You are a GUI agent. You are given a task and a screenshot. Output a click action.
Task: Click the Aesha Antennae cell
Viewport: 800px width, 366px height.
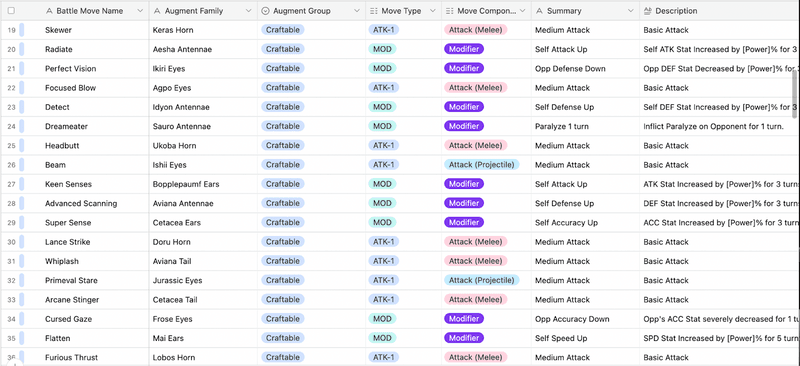pyautogui.click(x=203, y=50)
